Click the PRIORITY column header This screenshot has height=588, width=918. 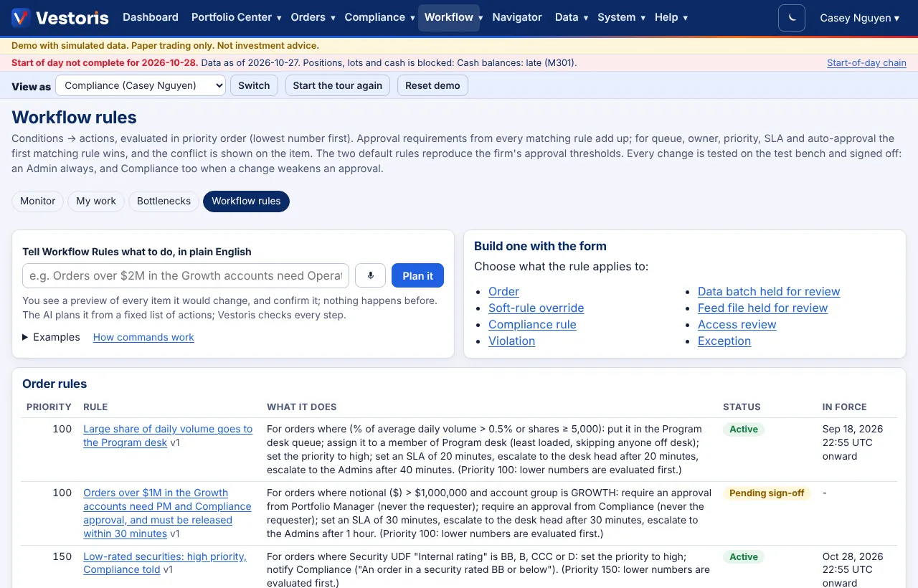point(49,407)
